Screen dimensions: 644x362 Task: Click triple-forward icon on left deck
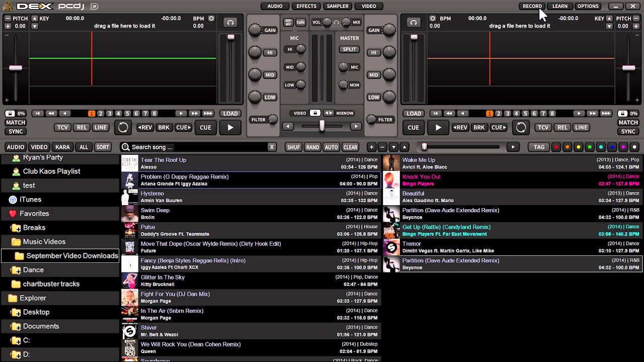pyautogui.click(x=208, y=114)
